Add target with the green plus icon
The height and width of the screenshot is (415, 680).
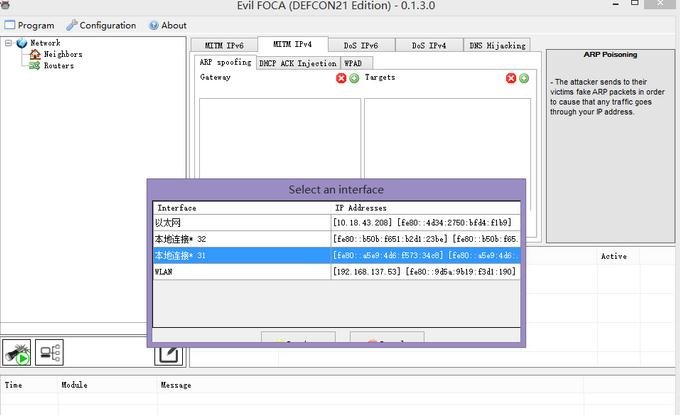coord(524,78)
